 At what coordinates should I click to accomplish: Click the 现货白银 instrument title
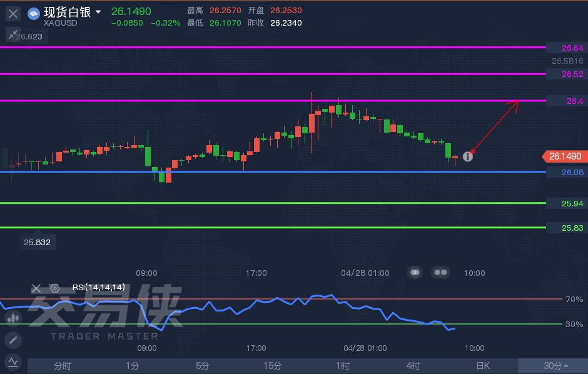(x=68, y=12)
